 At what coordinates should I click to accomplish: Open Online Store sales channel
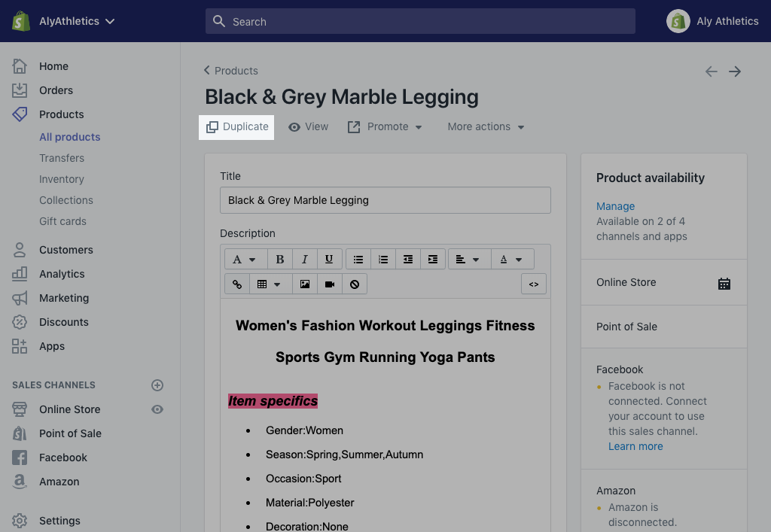pyautogui.click(x=70, y=409)
